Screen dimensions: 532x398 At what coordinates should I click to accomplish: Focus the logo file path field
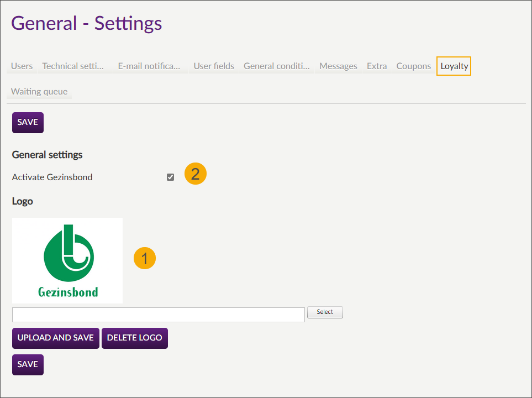(x=158, y=315)
